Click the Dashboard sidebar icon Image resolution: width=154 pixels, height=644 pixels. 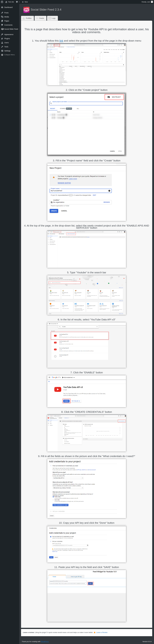pyautogui.click(x=2, y=7)
